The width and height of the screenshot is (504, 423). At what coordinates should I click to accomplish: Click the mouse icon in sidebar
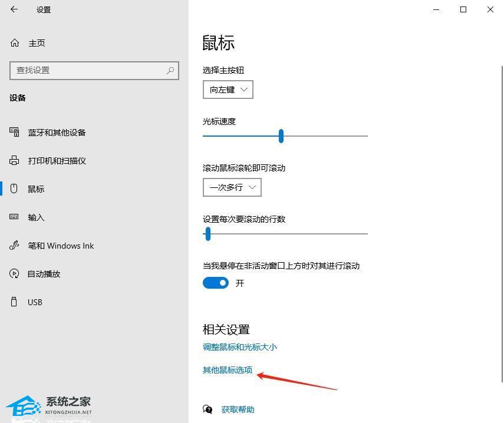[14, 189]
